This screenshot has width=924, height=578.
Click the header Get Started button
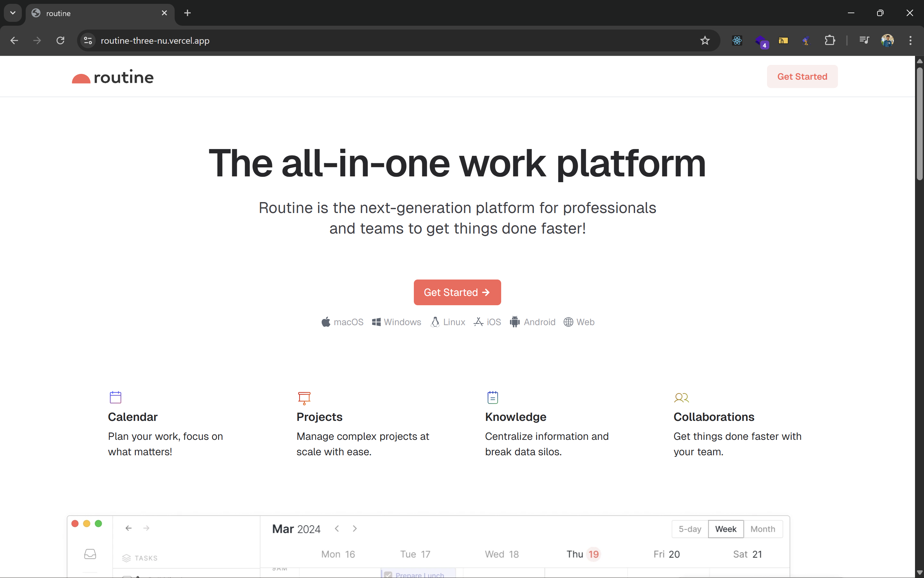tap(802, 76)
